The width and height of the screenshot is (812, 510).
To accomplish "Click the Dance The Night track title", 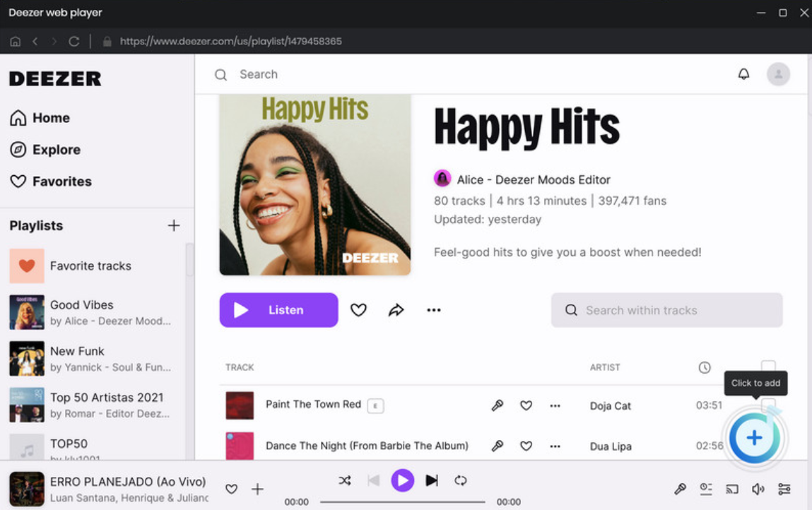I will (367, 446).
